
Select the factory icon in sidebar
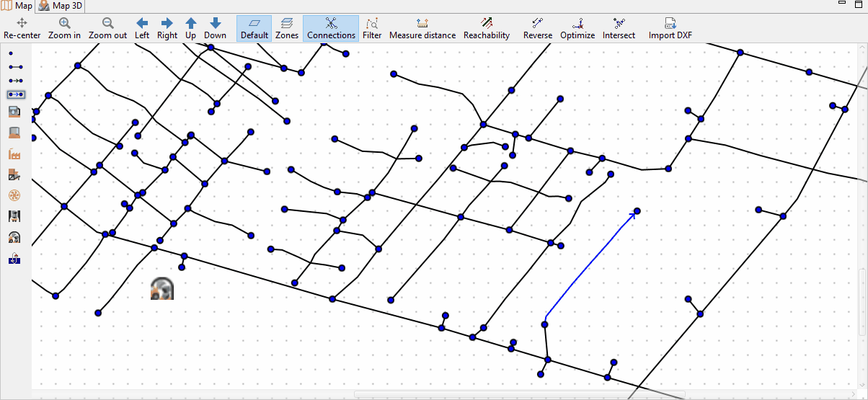click(x=14, y=154)
